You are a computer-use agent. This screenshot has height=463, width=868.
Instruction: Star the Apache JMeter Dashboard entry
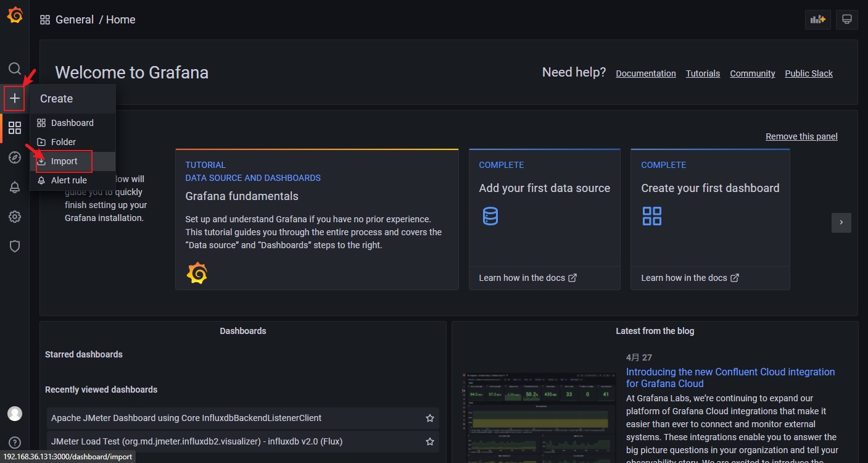[430, 418]
